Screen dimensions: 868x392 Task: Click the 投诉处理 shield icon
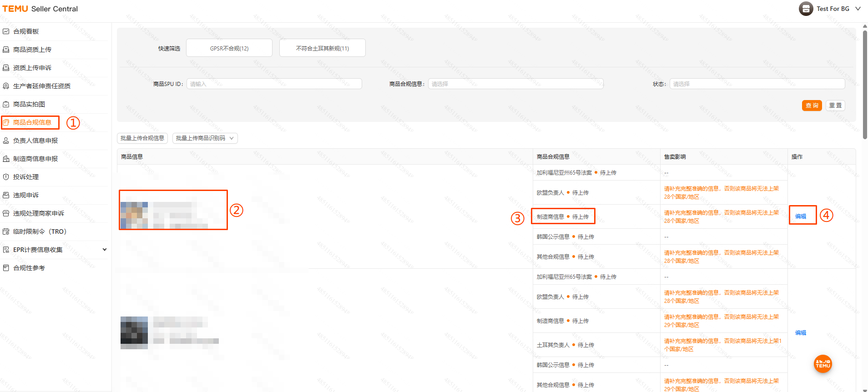click(x=6, y=177)
